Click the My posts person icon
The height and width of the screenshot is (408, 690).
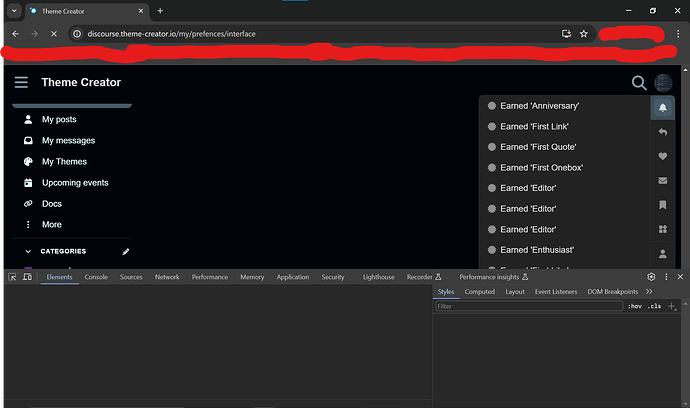pos(28,119)
